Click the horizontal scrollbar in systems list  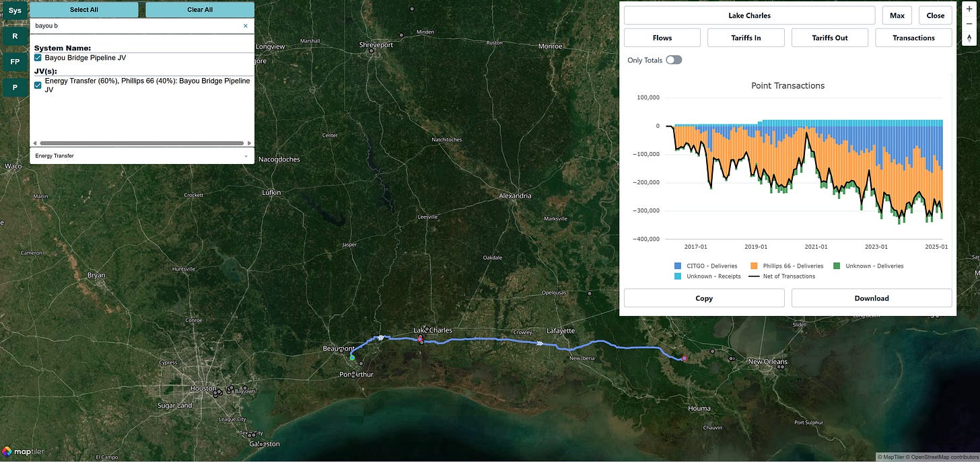click(x=141, y=143)
